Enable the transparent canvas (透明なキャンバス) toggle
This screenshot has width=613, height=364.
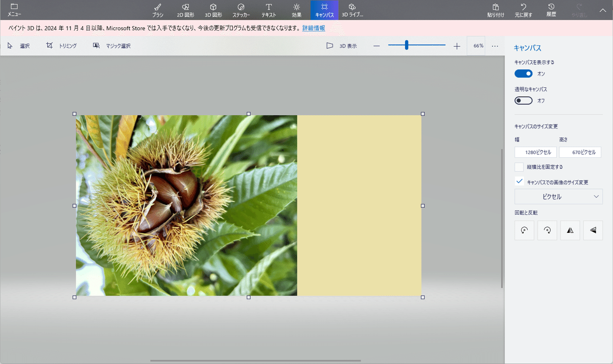click(524, 101)
